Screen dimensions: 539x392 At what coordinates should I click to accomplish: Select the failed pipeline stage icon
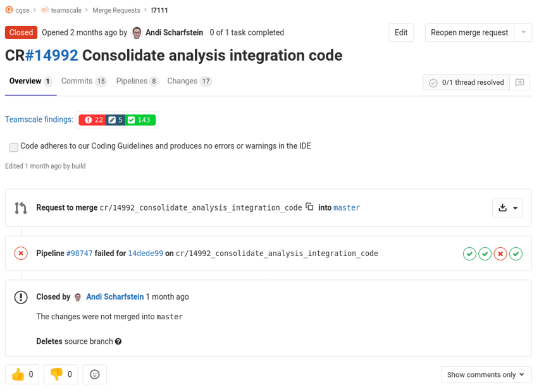[500, 253]
